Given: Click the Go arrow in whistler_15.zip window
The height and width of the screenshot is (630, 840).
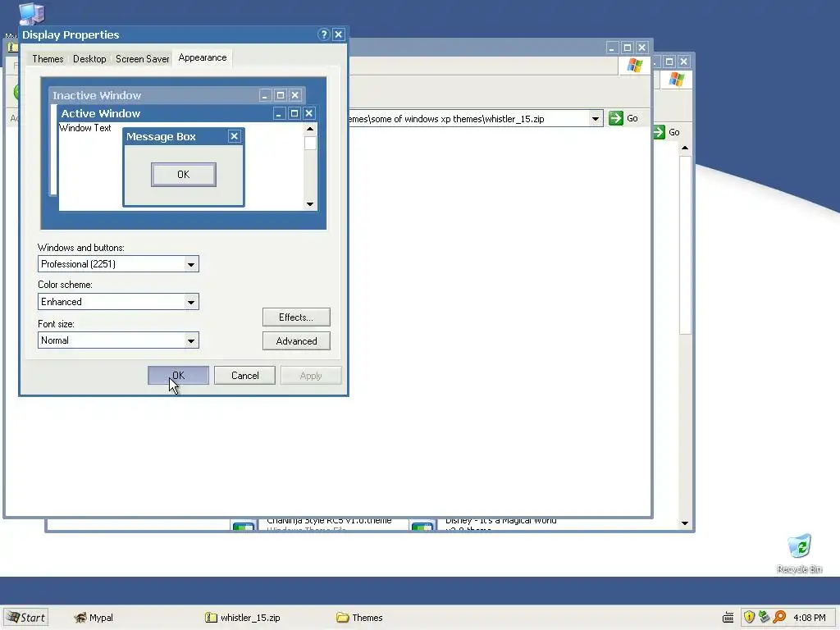Looking at the screenshot, I should click(x=616, y=118).
